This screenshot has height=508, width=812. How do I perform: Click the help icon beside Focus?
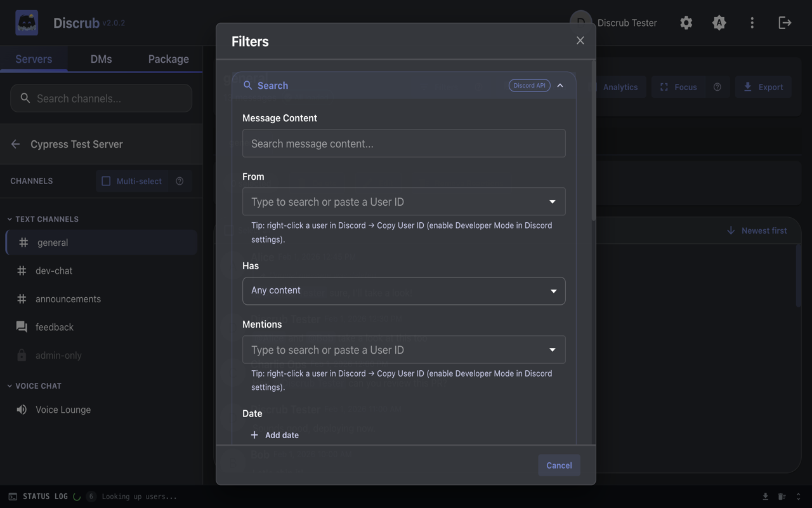[x=717, y=87]
